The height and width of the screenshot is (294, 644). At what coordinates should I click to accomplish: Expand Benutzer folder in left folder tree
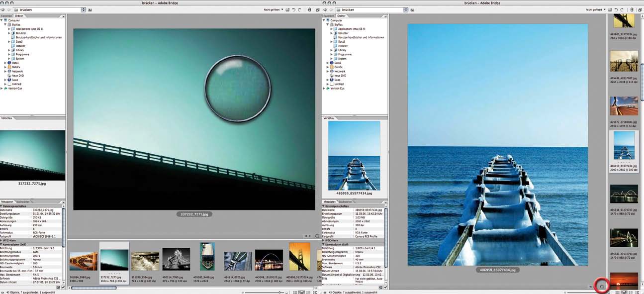tap(9, 33)
